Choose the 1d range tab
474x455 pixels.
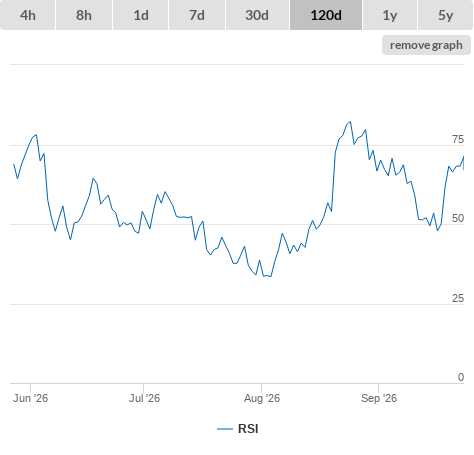pos(141,15)
